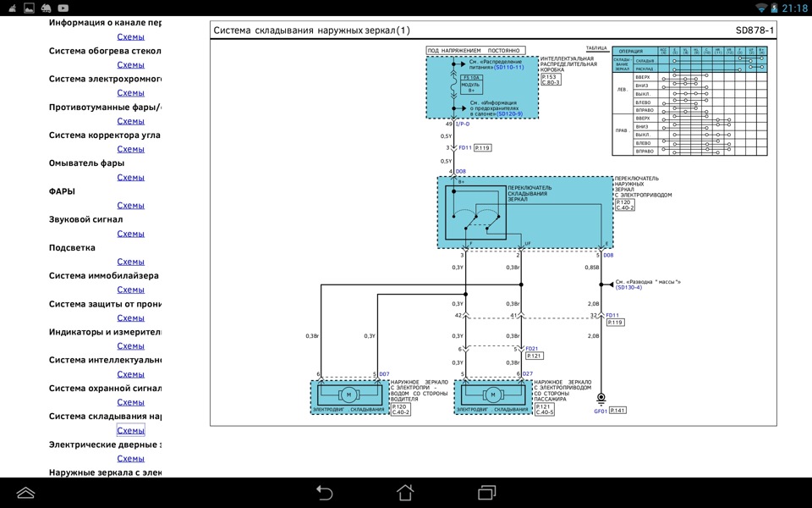Viewport: 812px width, 508px height.
Task: Select the heading ФАРЫ in the list
Action: 62,191
